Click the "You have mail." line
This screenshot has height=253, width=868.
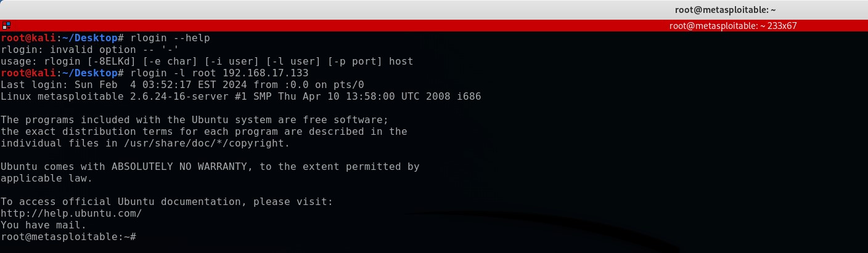coord(44,225)
